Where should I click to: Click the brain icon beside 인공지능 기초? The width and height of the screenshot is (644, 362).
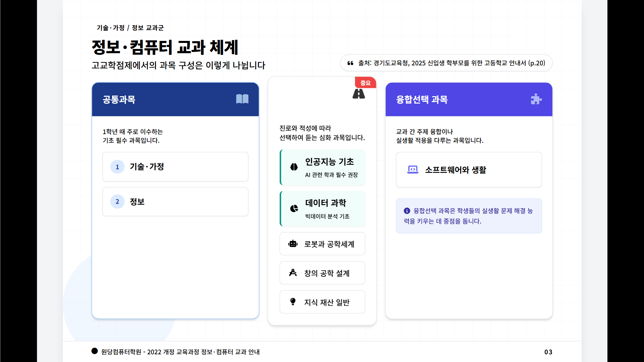coord(294,167)
